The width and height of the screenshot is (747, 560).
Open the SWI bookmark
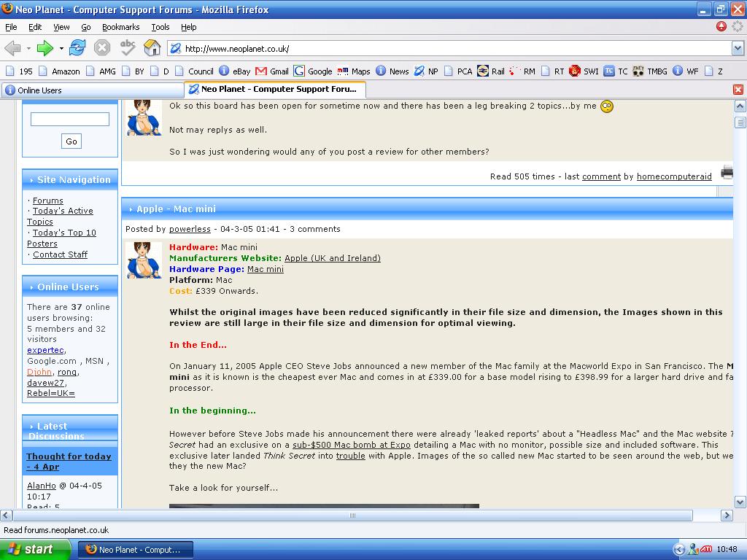[x=584, y=71]
